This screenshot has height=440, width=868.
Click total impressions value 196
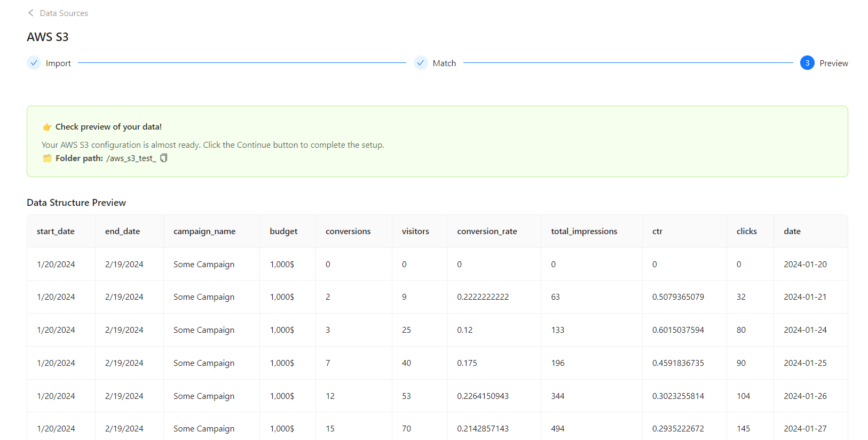coord(557,363)
